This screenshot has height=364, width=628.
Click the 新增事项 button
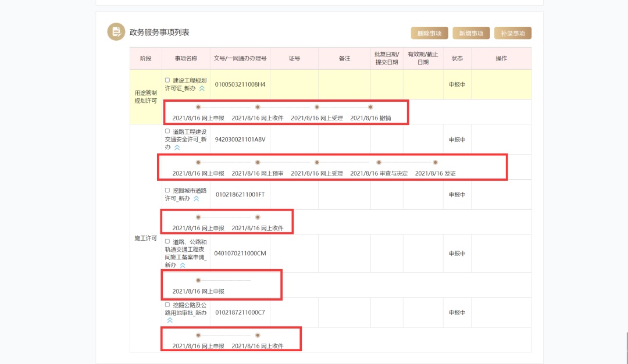pyautogui.click(x=471, y=33)
